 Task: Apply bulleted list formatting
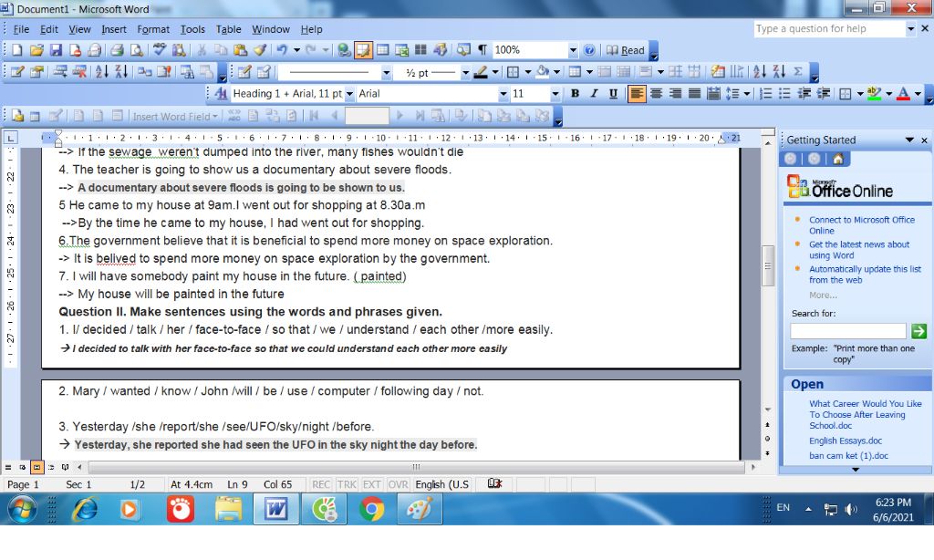pyautogui.click(x=785, y=94)
